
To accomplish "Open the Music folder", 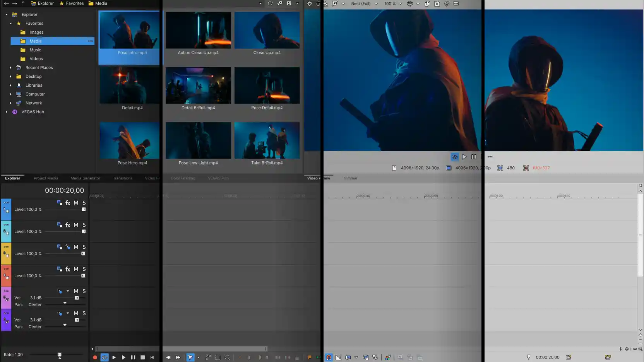I will click(x=35, y=50).
